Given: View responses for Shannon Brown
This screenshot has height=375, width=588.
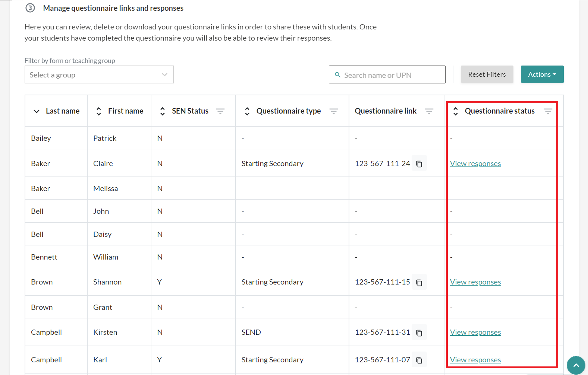Looking at the screenshot, I should [x=475, y=282].
